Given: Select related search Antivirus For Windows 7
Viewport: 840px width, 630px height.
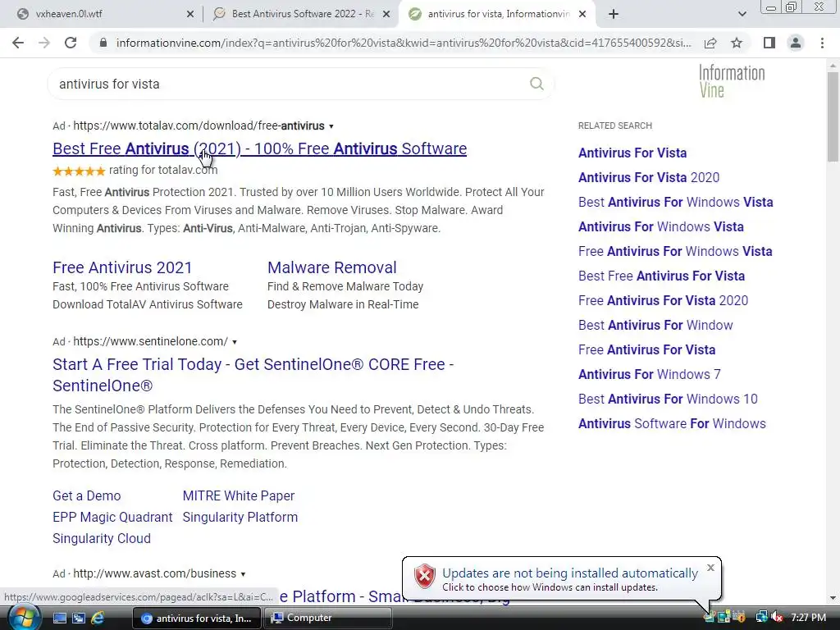Looking at the screenshot, I should point(650,374).
